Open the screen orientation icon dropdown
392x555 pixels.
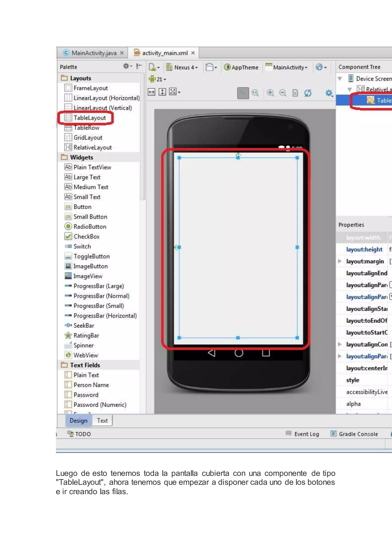coord(211,67)
